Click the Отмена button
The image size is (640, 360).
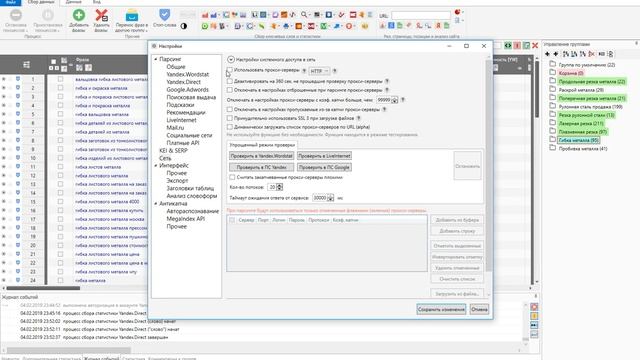479,309
